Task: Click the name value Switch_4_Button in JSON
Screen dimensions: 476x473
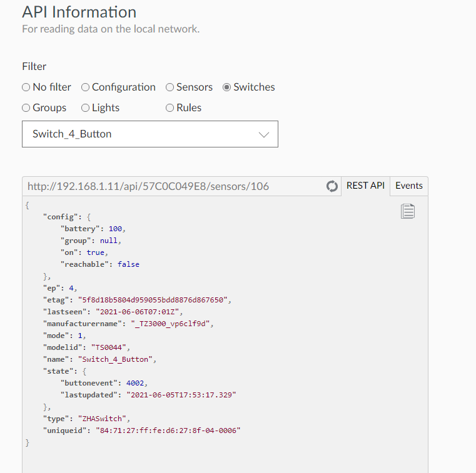Action: coord(115,359)
